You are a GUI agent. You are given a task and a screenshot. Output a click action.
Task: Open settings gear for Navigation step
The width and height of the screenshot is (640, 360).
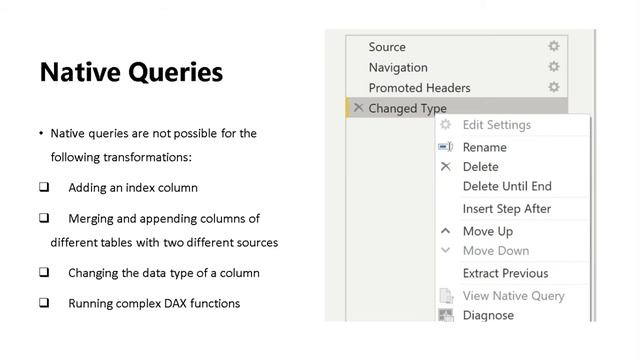553,67
